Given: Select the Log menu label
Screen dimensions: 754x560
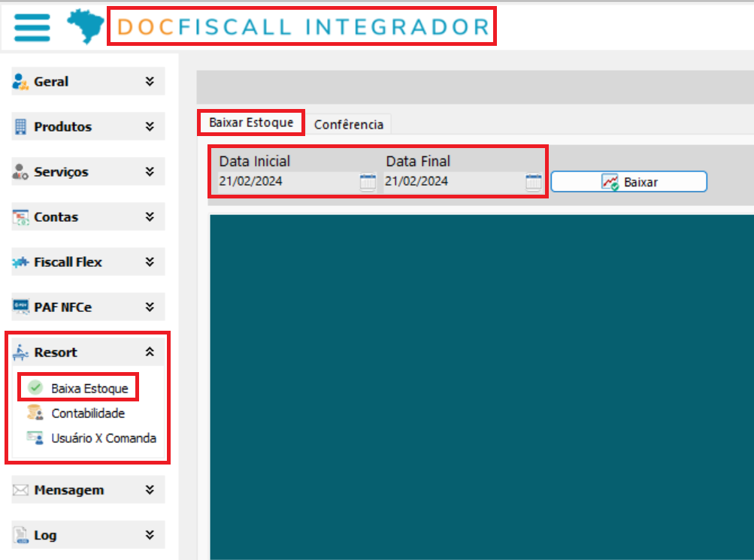Looking at the screenshot, I should click(45, 535).
